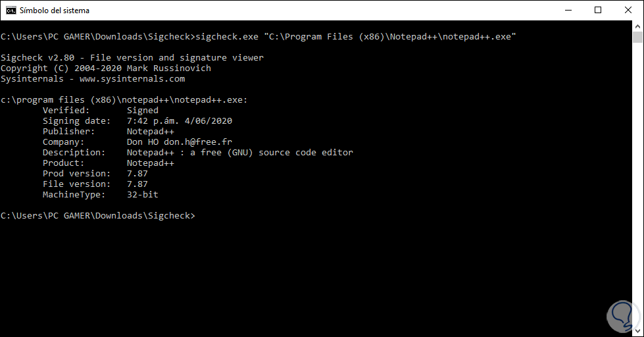The width and height of the screenshot is (644, 337).
Task: Click the Prod version 7.87 value
Action: 137,174
